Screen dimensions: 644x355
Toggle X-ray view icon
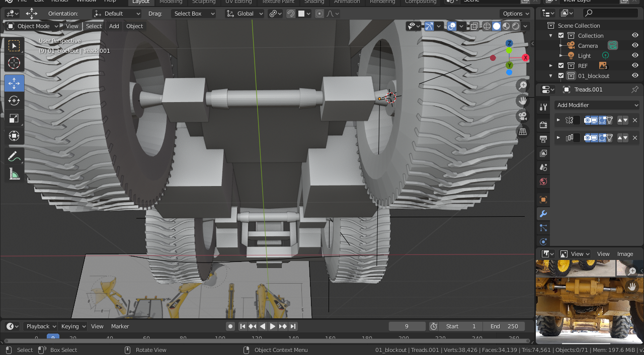coord(474,26)
